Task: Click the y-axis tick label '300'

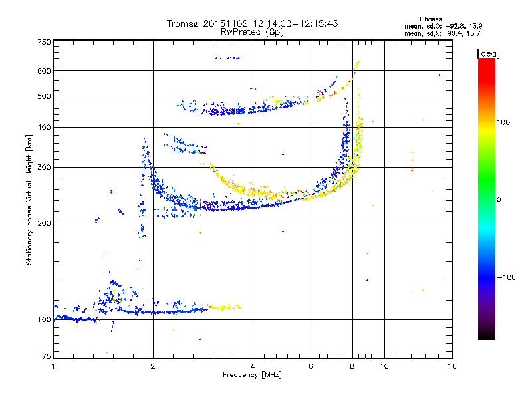Action: pyautogui.click(x=44, y=168)
